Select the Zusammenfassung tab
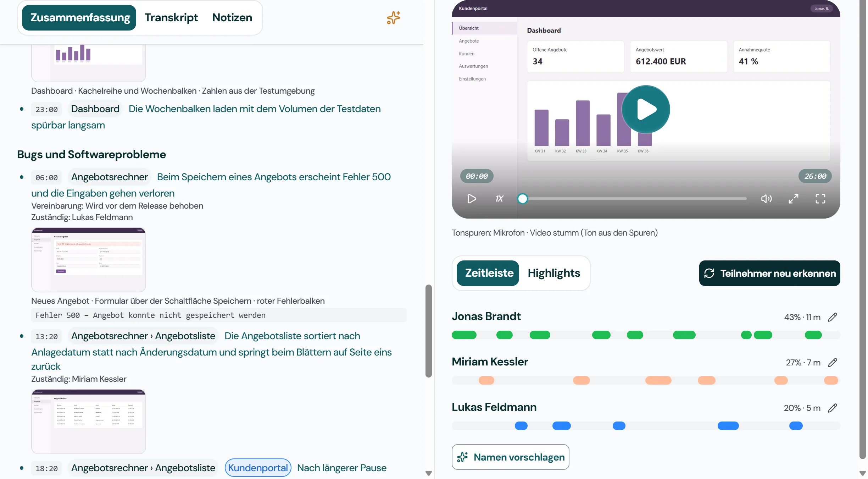 click(x=79, y=18)
